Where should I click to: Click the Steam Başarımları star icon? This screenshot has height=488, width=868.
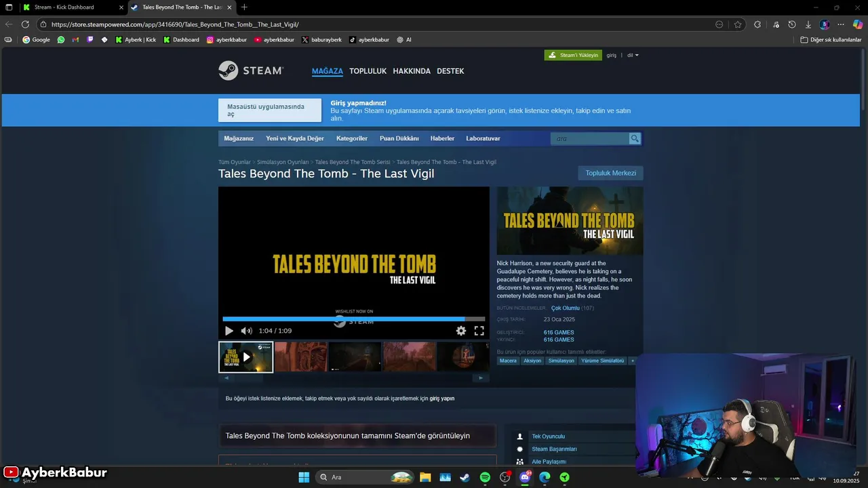520,449
